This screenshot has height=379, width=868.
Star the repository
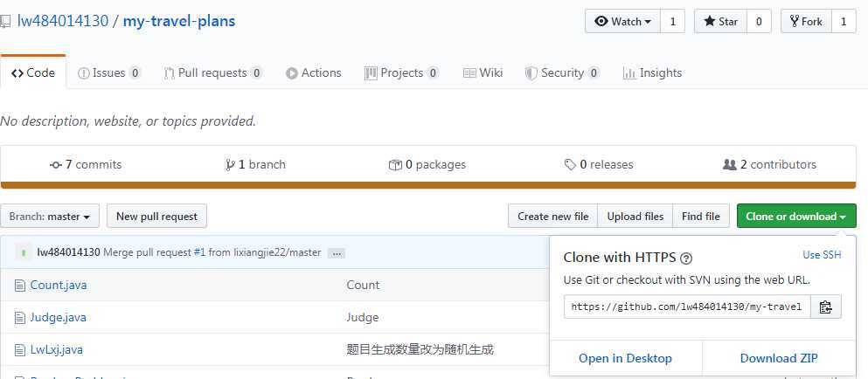[x=721, y=22]
